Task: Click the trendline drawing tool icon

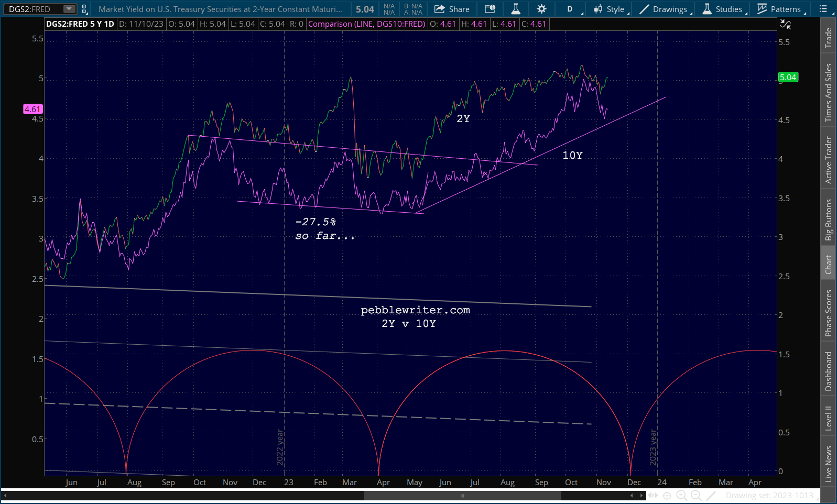Action: pos(711,495)
